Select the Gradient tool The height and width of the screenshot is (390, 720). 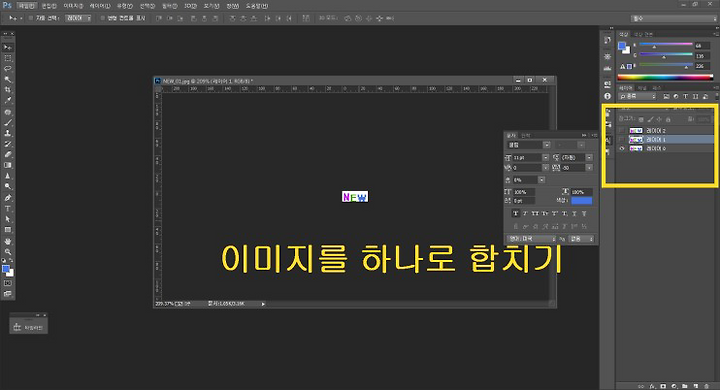8,165
